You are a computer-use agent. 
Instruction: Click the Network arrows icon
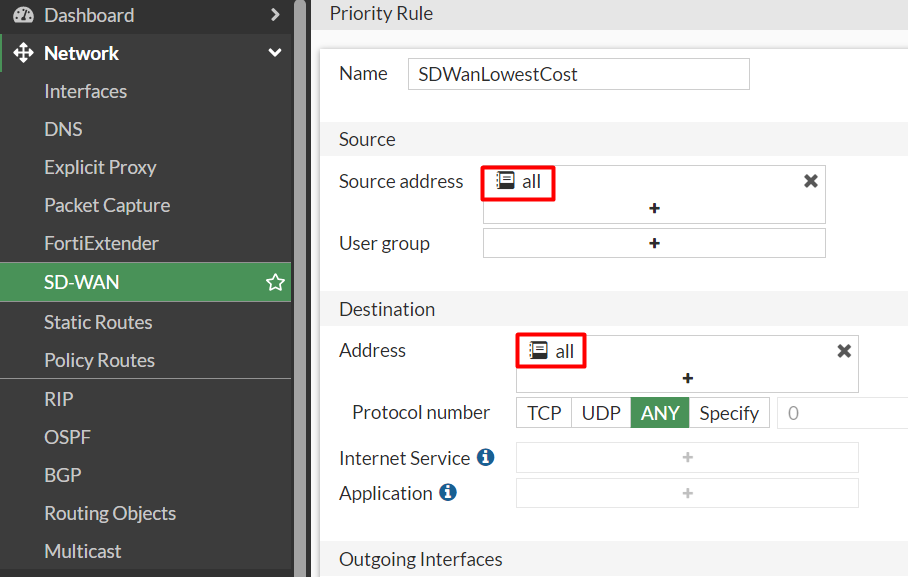tap(23, 53)
